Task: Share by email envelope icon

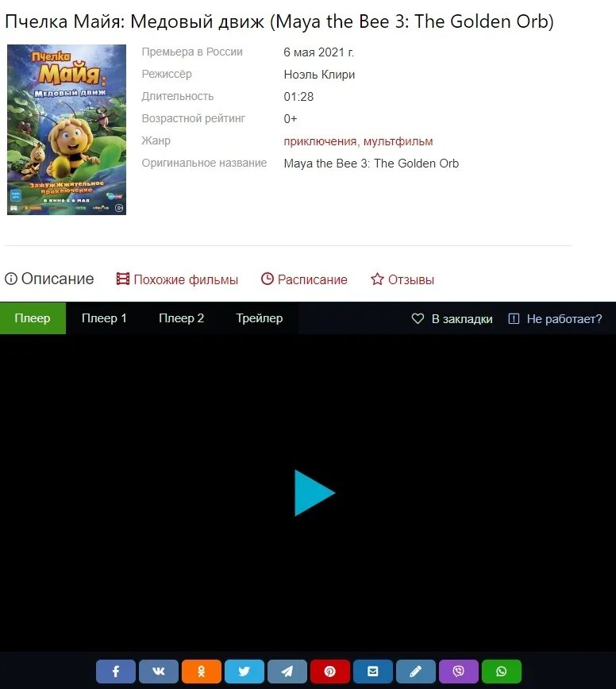Action: 372,671
